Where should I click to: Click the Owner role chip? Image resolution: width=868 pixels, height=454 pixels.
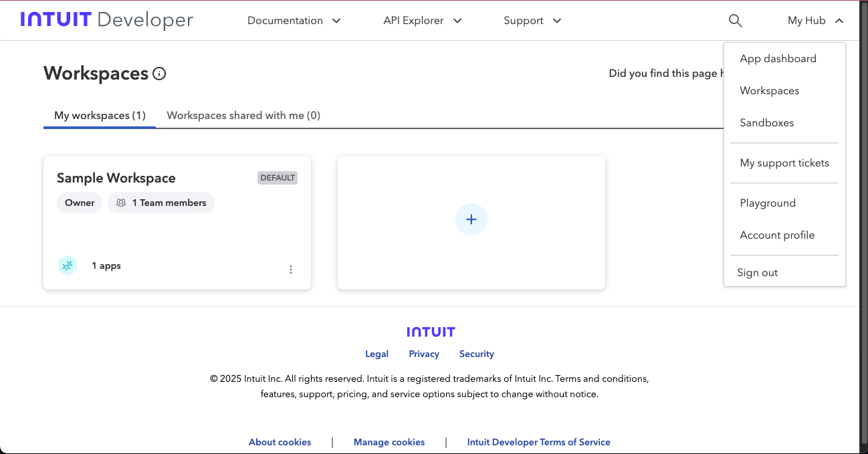click(x=80, y=203)
